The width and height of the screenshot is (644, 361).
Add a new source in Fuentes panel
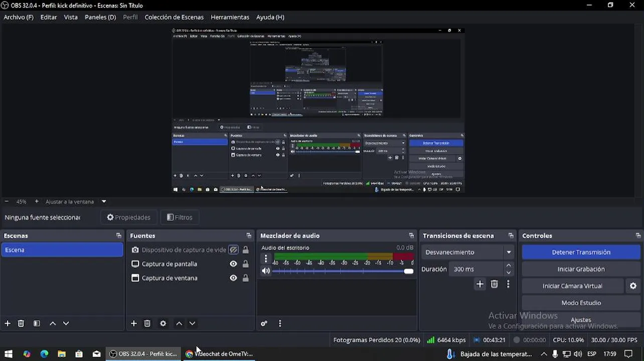(x=134, y=323)
